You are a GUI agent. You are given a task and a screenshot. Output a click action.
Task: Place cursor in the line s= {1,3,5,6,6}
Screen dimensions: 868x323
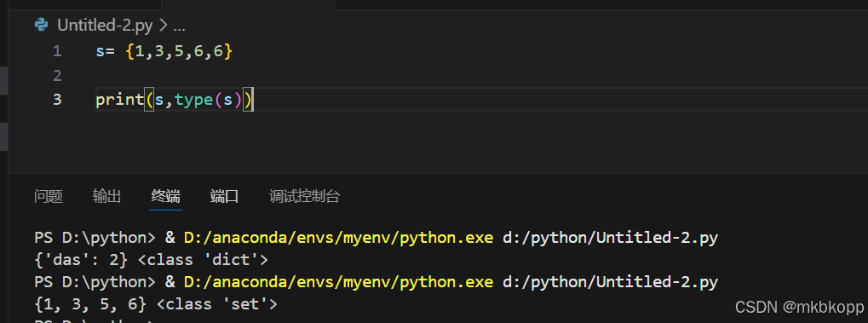pos(164,51)
